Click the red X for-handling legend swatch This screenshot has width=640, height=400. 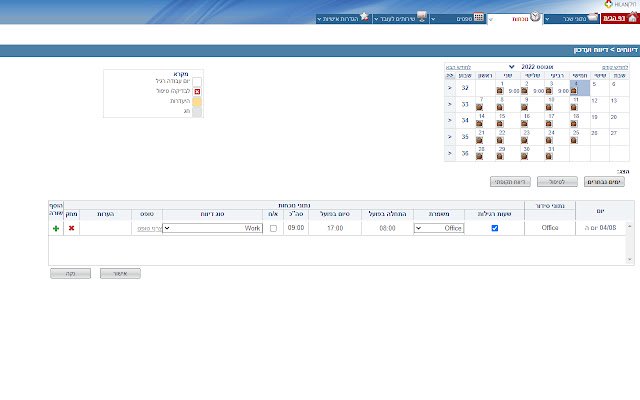[197, 91]
